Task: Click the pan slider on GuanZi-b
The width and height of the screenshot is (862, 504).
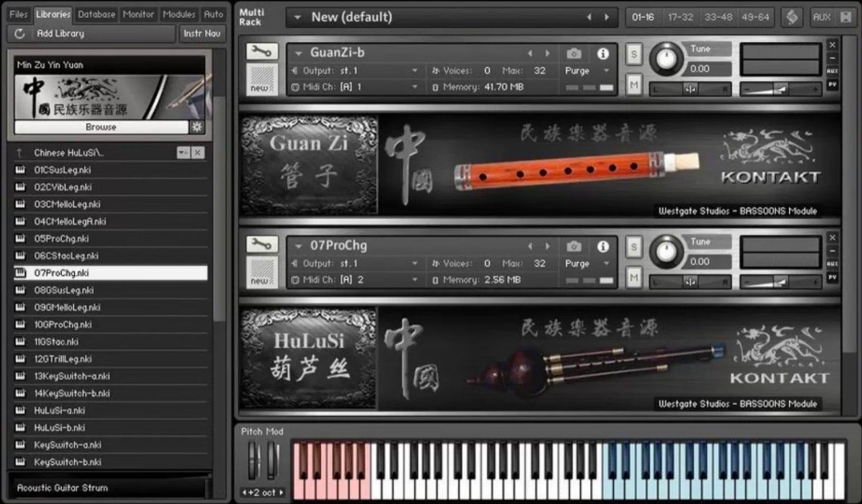Action: pyautogui.click(x=690, y=89)
